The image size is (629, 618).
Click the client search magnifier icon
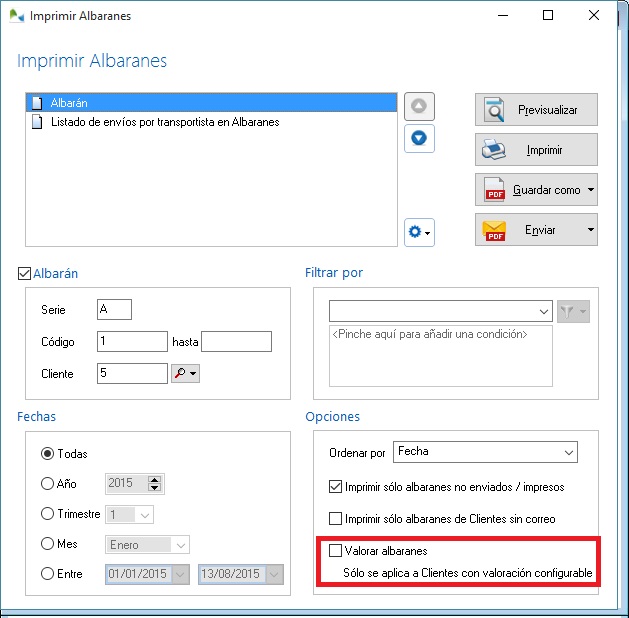186,373
